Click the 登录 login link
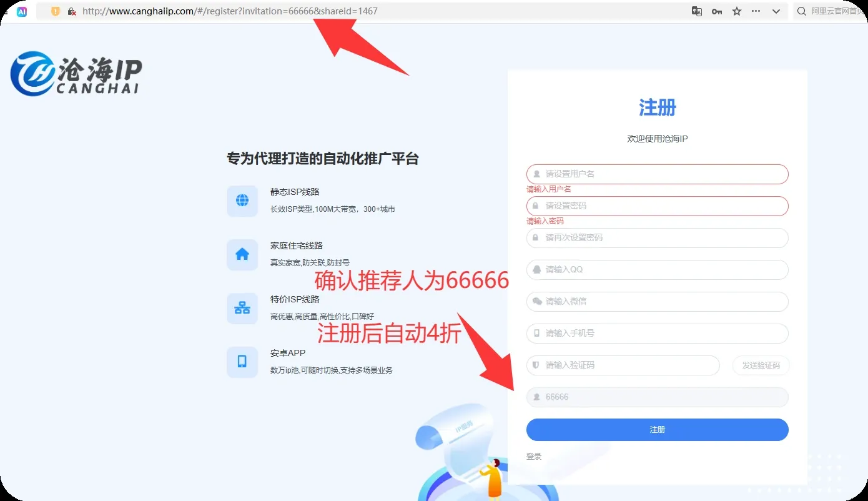 pos(534,457)
